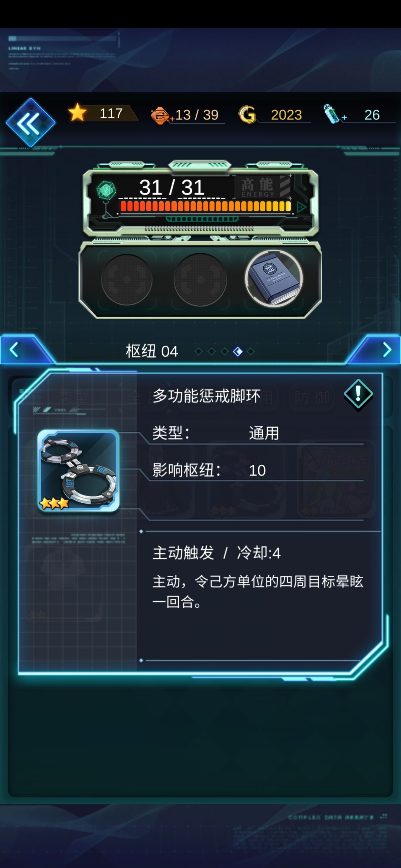This screenshot has height=868, width=401.
Task: Select the first empty equipment slot
Action: pyautogui.click(x=127, y=279)
